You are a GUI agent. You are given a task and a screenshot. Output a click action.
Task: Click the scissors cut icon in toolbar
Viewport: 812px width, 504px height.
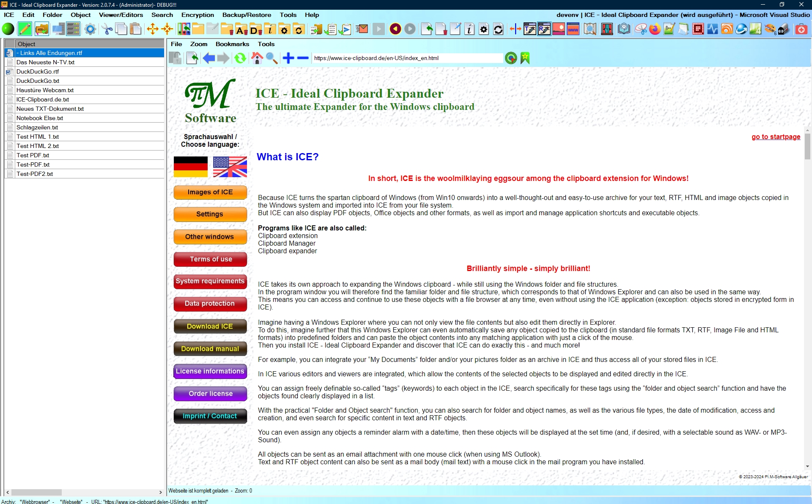coord(107,29)
